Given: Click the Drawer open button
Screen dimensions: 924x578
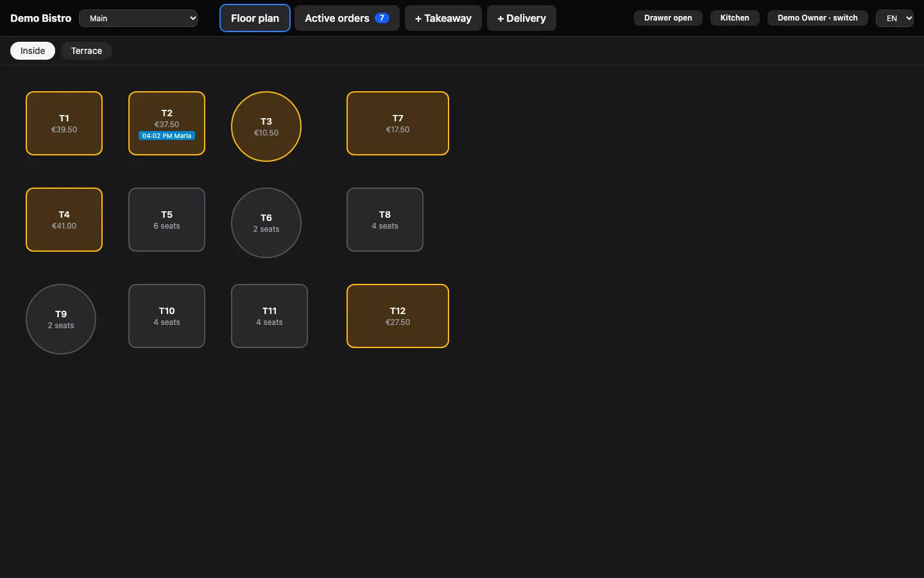Looking at the screenshot, I should click(668, 18).
